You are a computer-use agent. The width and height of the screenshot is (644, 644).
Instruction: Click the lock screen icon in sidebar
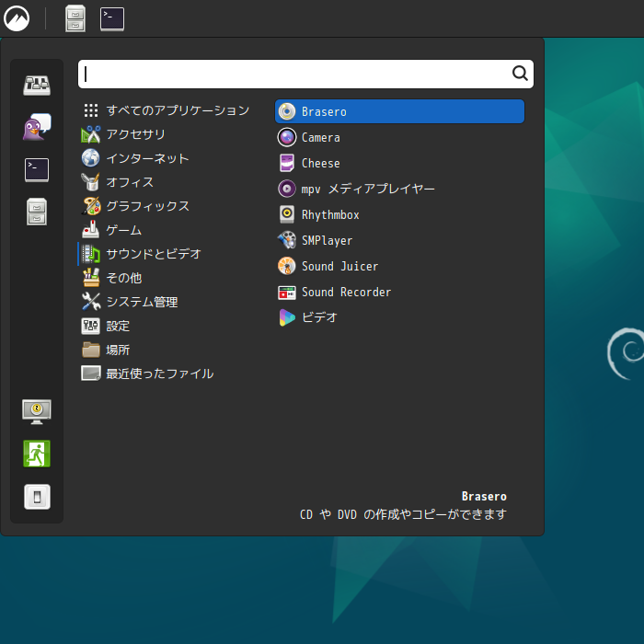point(37,411)
